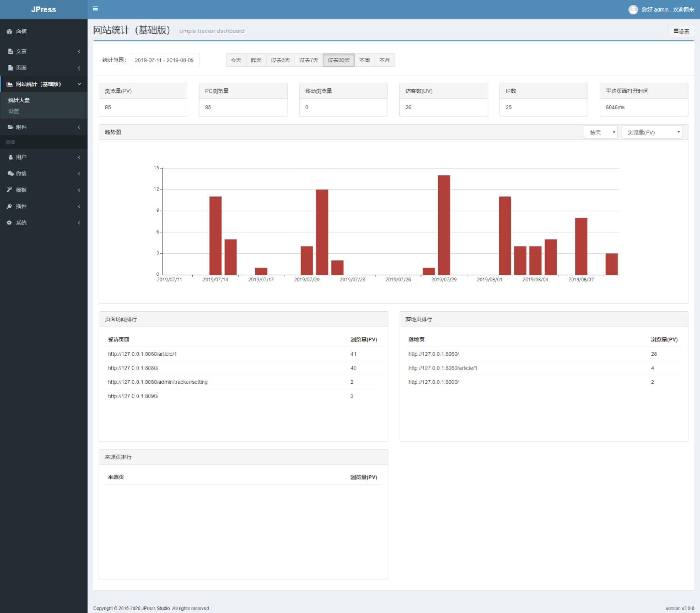The height and width of the screenshot is (613, 700).
Task: Expand the 页面 menu chevron
Action: click(x=79, y=68)
